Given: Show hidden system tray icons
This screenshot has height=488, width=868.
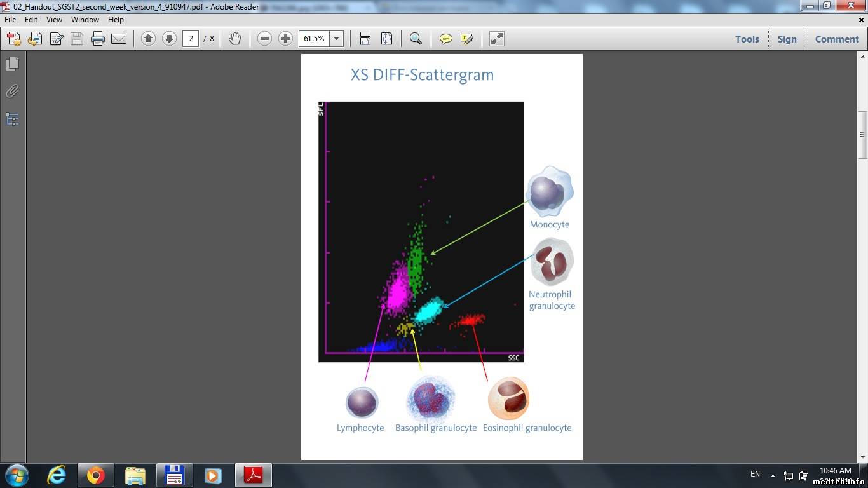Looking at the screenshot, I should point(773,475).
